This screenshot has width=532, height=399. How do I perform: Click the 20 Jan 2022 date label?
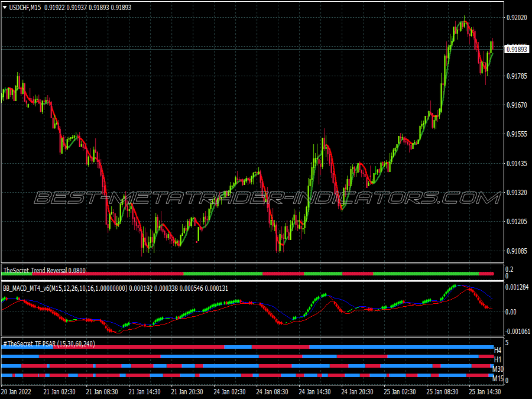[17, 391]
